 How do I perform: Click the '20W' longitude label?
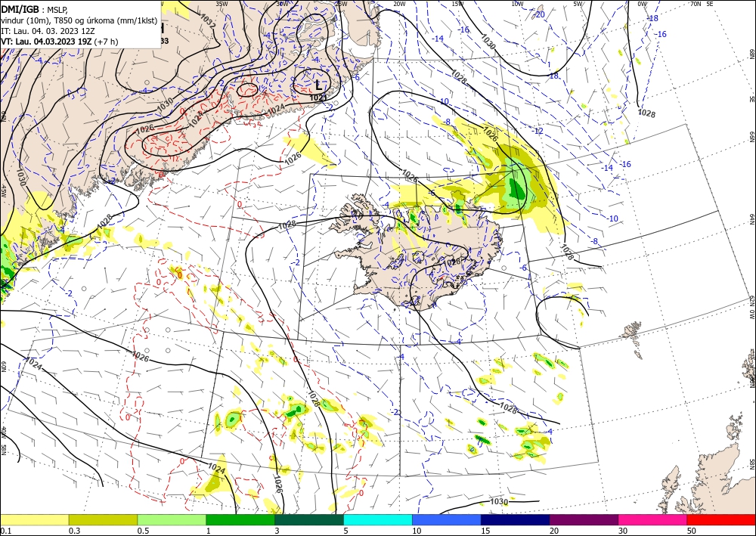(x=398, y=3)
